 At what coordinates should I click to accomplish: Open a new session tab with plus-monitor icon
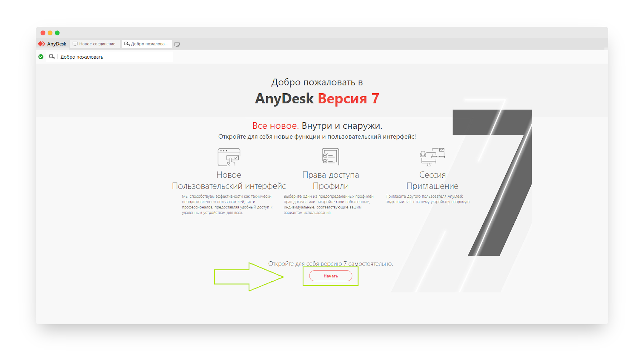(x=177, y=44)
